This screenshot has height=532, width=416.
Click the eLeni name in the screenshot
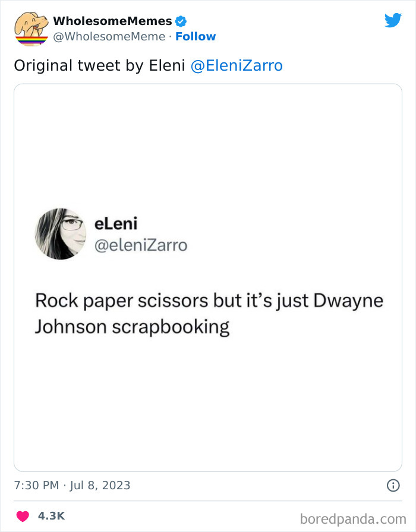[116, 224]
